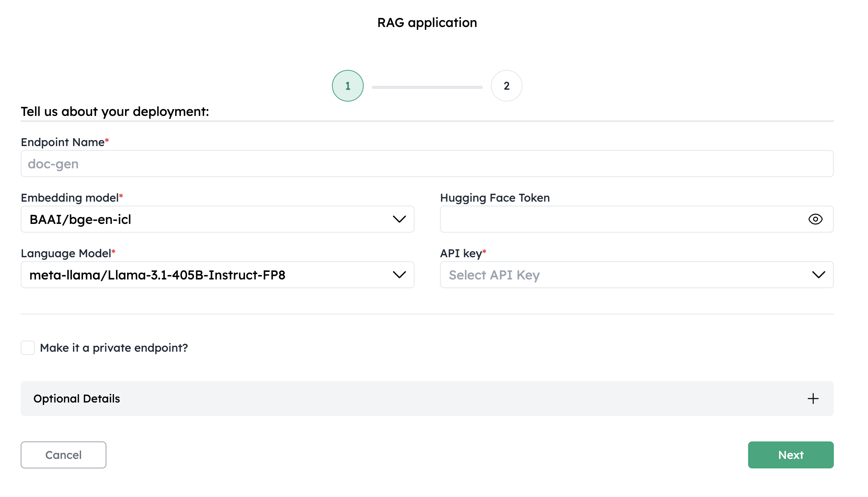The image size is (868, 497).
Task: Expand the Optional Details section
Action: click(x=427, y=399)
